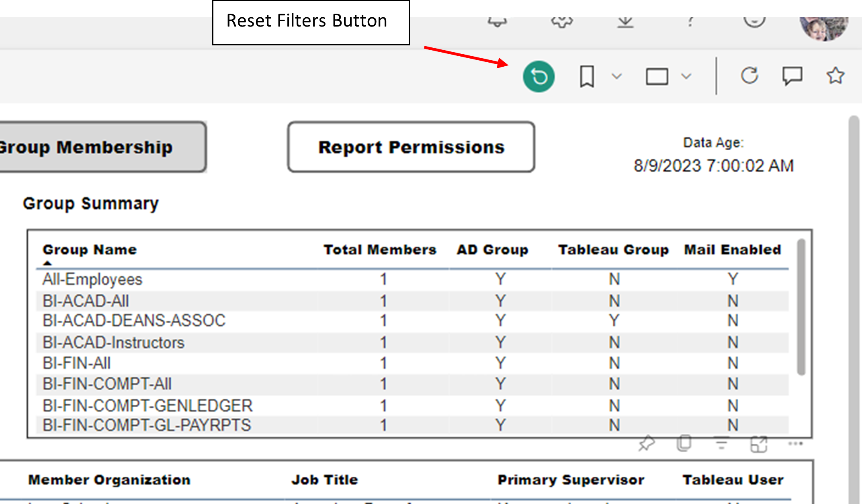The height and width of the screenshot is (504, 862).
Task: Click the Group Summary table vertical scrollbar
Action: pos(801,307)
